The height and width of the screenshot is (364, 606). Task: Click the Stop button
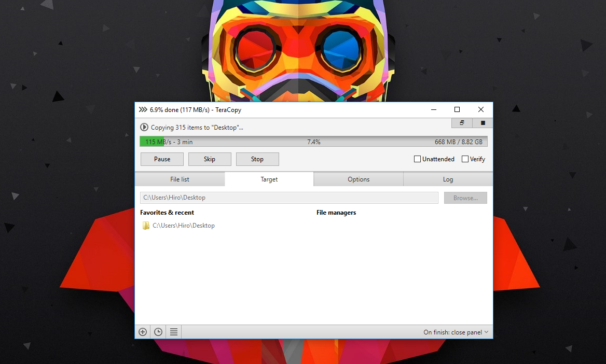point(257,159)
